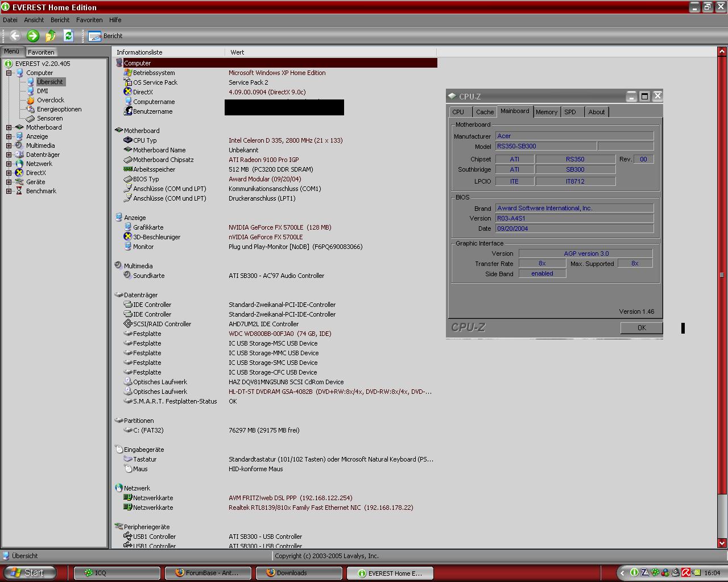Expand the Geräte tree node
The width and height of the screenshot is (728, 582).
(x=9, y=182)
